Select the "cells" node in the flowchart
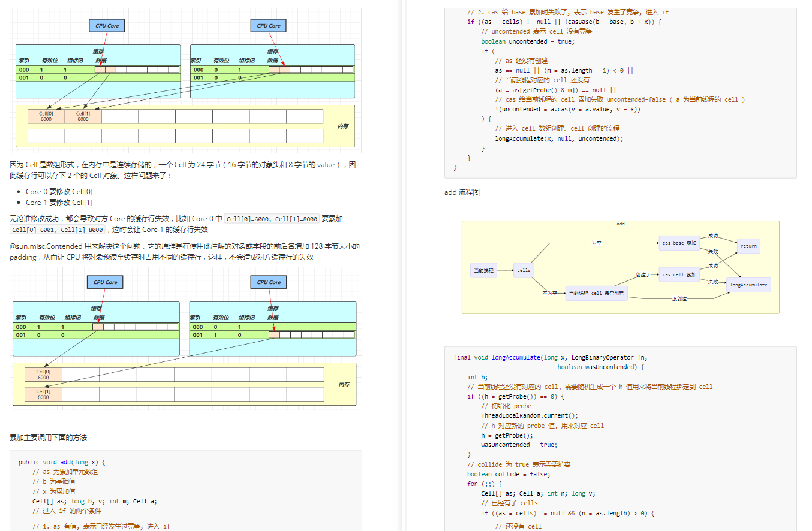Image resolution: width=812 pixels, height=531 pixels. [x=524, y=270]
